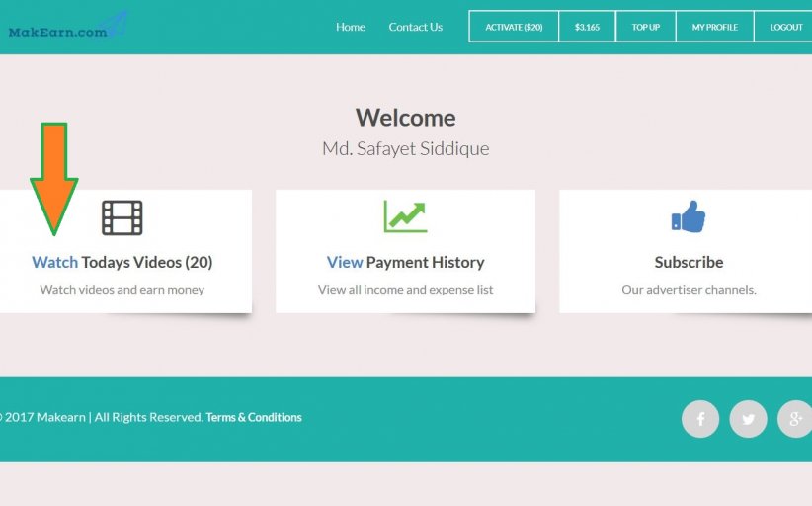Open View Payment History link
Image resolution: width=812 pixels, height=506 pixels.
point(405,263)
